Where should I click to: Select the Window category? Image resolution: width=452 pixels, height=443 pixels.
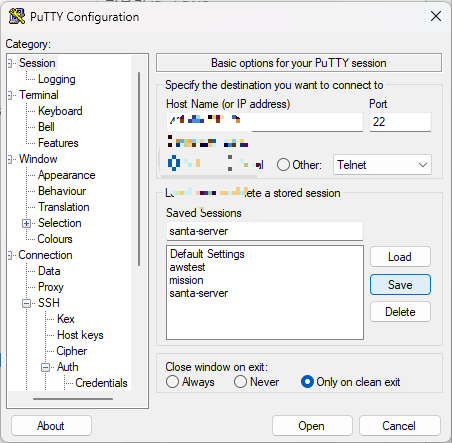[38, 159]
